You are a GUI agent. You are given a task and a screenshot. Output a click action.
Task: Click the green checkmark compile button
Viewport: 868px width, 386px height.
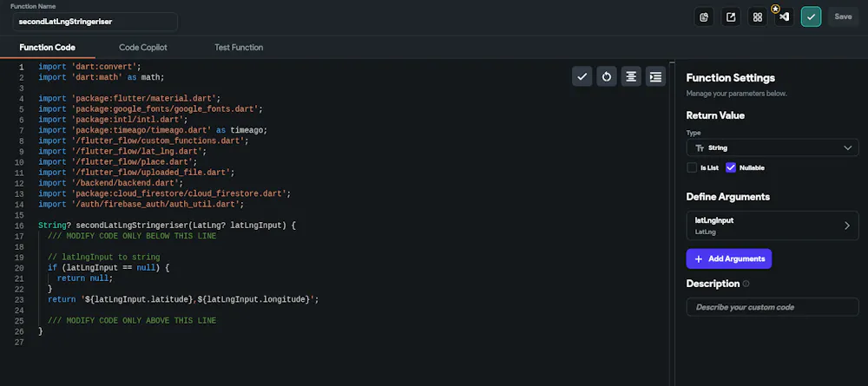tap(811, 16)
